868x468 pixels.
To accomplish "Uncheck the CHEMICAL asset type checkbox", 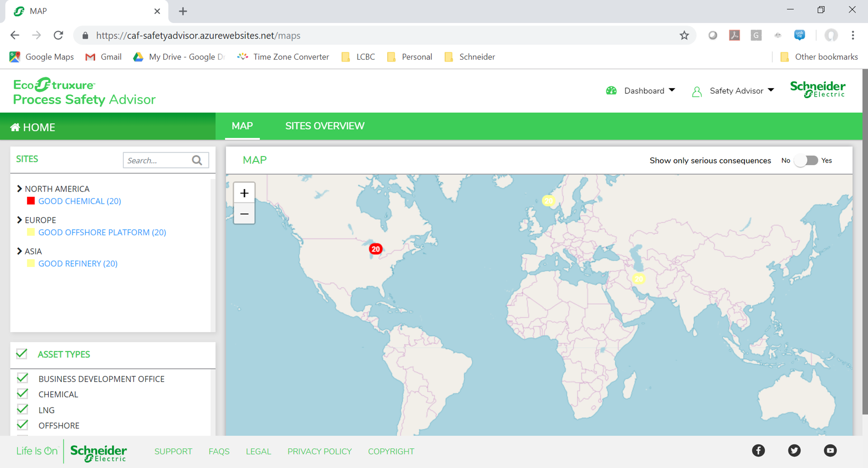I will [22, 394].
